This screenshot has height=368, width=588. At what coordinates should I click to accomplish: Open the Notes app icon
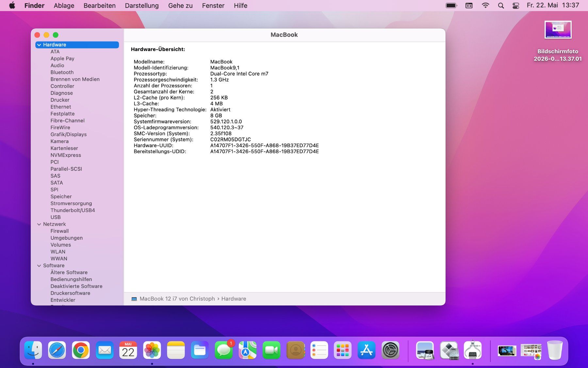coord(176,350)
